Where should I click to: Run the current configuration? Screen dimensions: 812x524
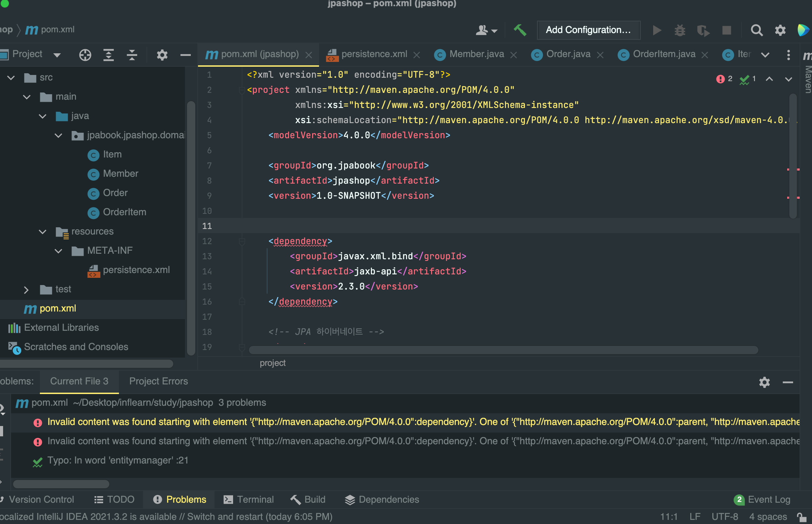point(657,30)
